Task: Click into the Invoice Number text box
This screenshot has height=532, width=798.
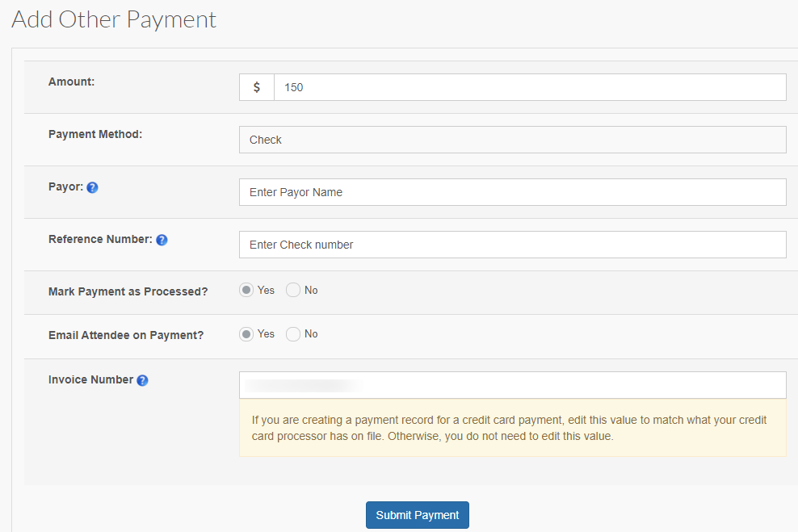Action: (x=512, y=385)
